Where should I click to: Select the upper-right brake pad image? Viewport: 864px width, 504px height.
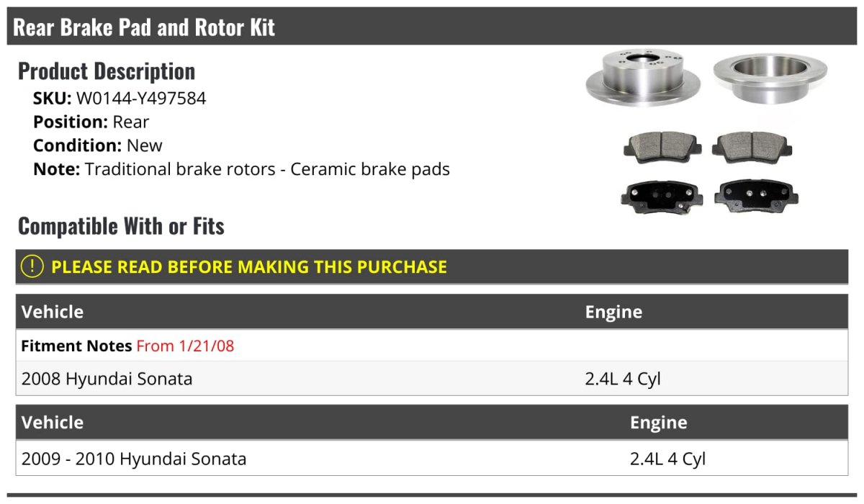(x=752, y=146)
